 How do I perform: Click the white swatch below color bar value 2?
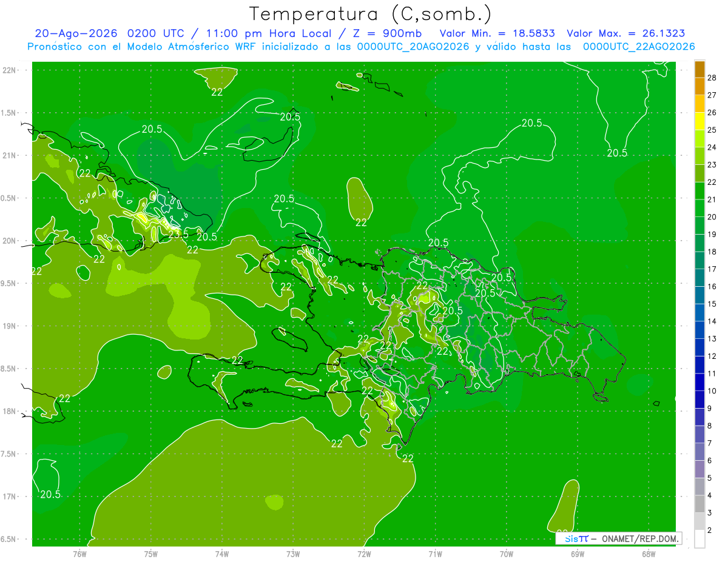700,539
